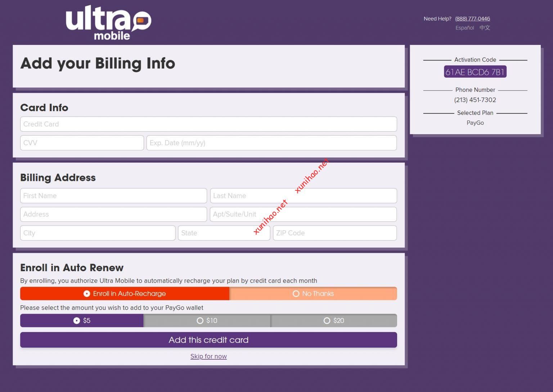Screen dimensions: 553x392
Task: Select Enroll in Auto-Recharge option
Action: [x=125, y=293]
